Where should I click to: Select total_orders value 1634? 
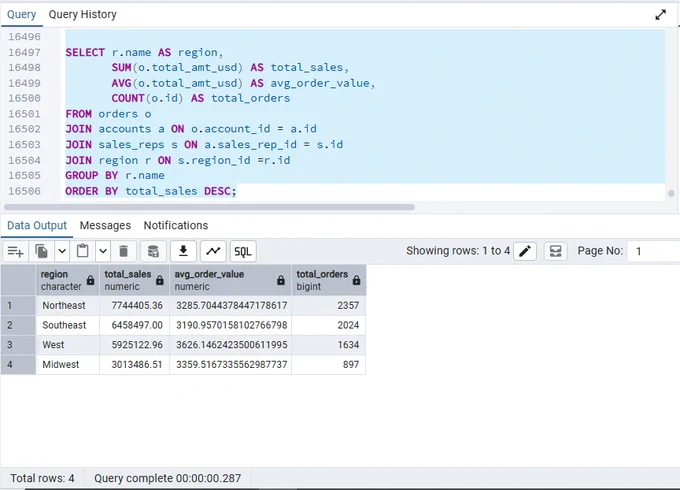[x=329, y=345]
